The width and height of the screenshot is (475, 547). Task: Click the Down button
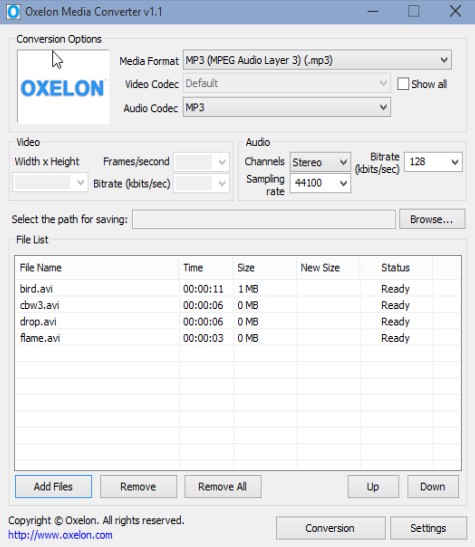(433, 486)
